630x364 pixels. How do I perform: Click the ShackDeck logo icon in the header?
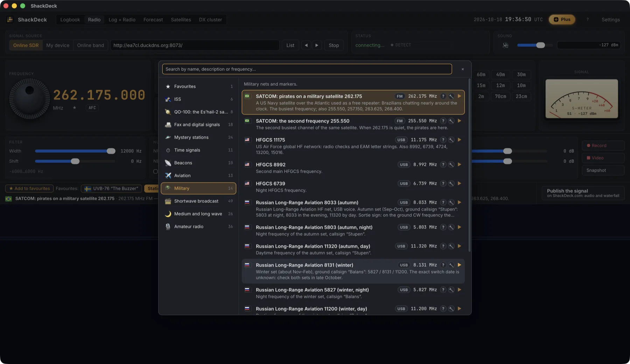point(10,20)
